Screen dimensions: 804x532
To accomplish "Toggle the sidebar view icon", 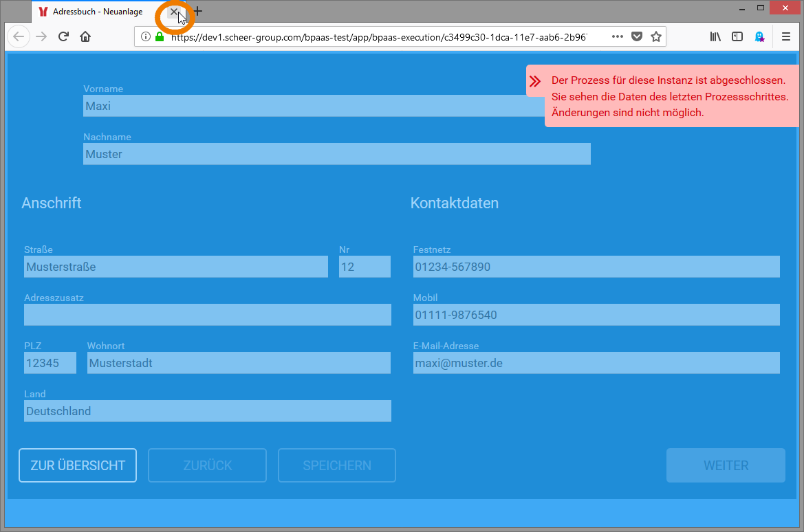I will pos(737,37).
